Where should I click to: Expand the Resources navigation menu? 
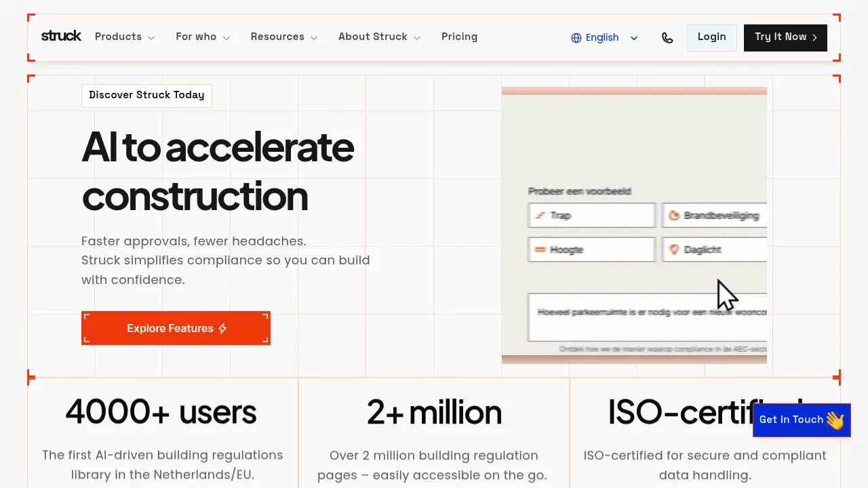[284, 37]
